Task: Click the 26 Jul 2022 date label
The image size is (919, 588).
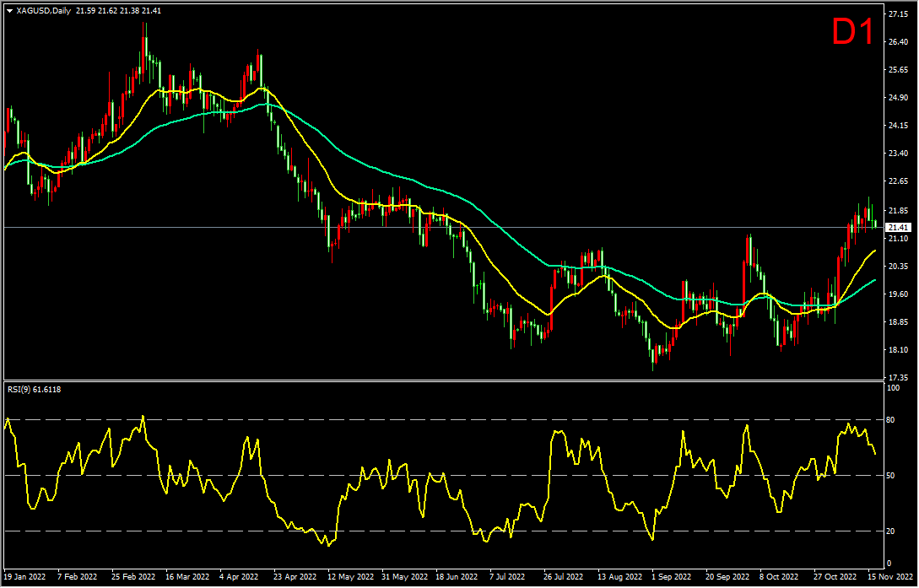Action: tap(563, 577)
